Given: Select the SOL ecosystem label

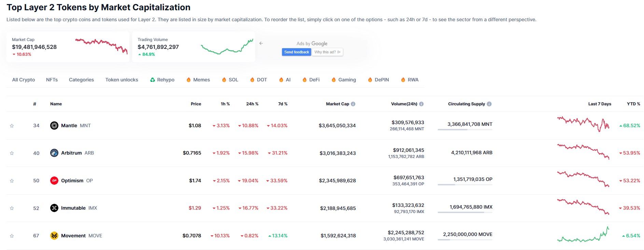Looking at the screenshot, I should 234,80.
